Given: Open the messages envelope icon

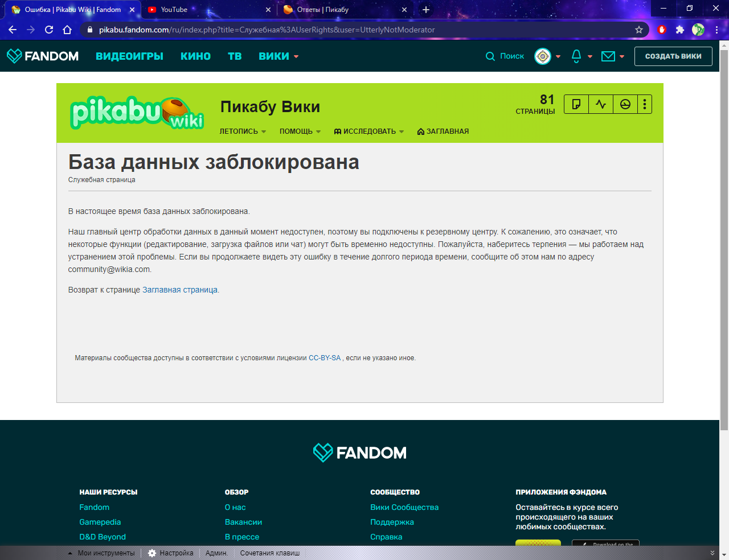Looking at the screenshot, I should click(x=608, y=56).
